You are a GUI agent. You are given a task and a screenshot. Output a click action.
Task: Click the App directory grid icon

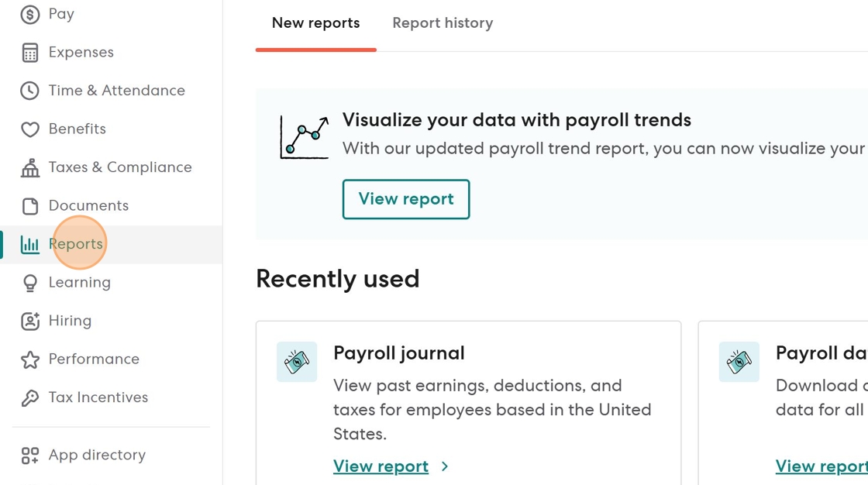point(29,456)
